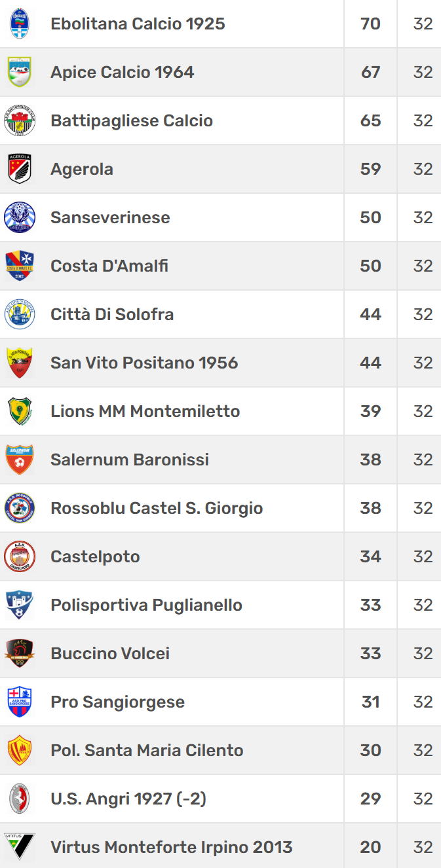The height and width of the screenshot is (868, 441).
Task: Click the Sanseverinese round blue badge
Action: pos(20,217)
